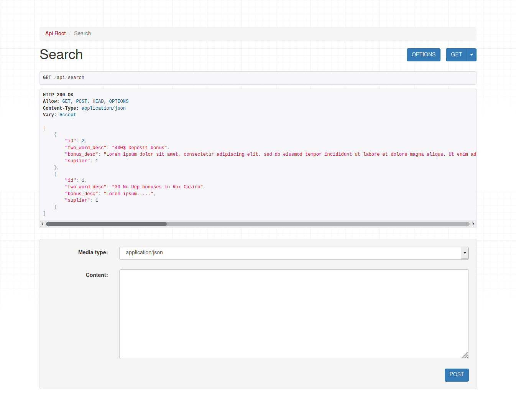Open the GET format dropdown caret
The width and height of the screenshot is (516, 420).
tap(472, 55)
